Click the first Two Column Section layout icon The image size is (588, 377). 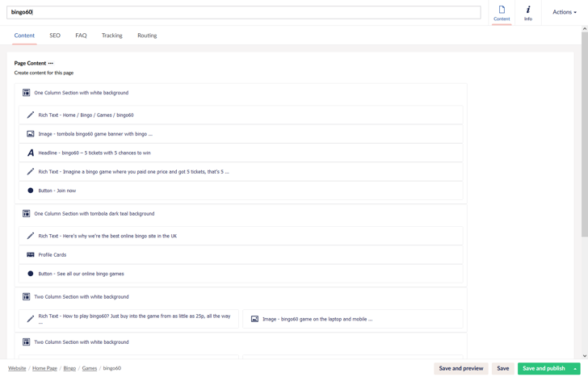[x=26, y=297]
